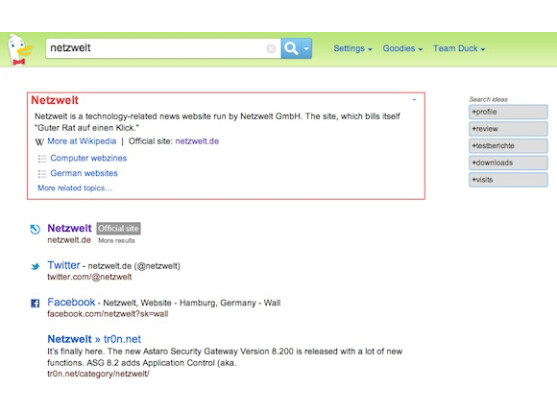Expand the Team Duck dropdown
The image size is (557, 418).
459,49
